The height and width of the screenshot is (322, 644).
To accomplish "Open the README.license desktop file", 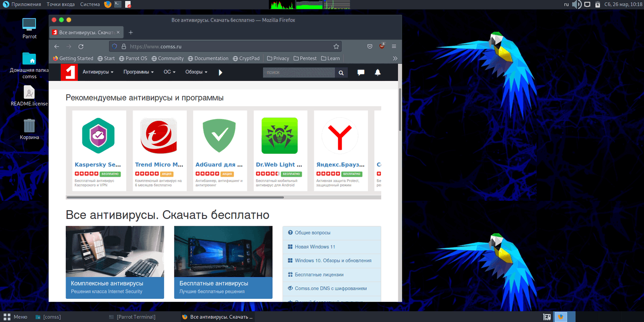I will pos(30,95).
